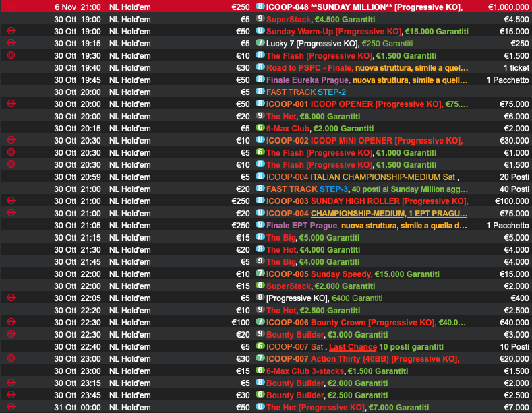Image resolution: width=532 pixels, height=413 pixels.
Task: Select The Hot €6.000 Garantiti name
Action: (313, 117)
